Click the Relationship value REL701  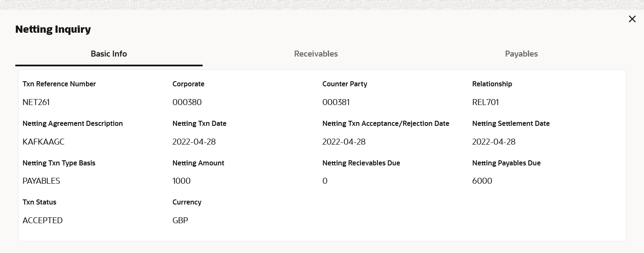485,102
